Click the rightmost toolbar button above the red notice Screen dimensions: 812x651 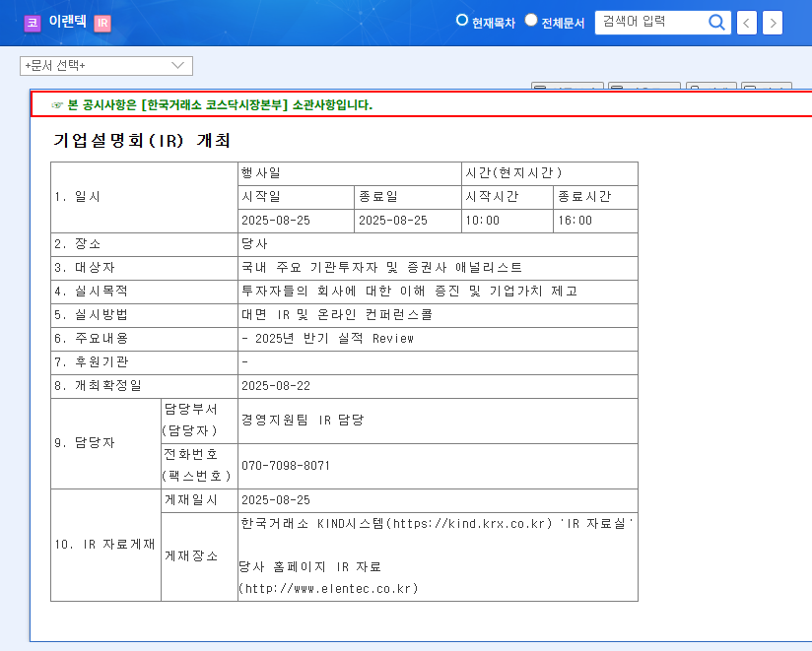coord(764,87)
